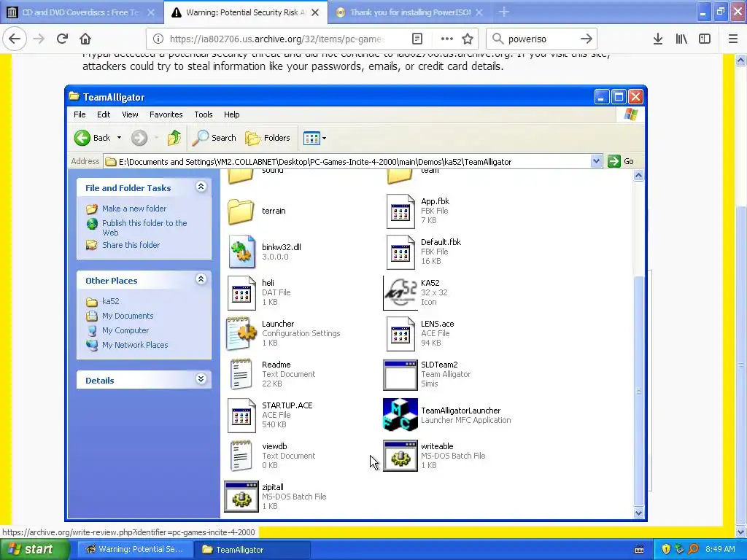Reload the page in Firefox

(x=63, y=39)
